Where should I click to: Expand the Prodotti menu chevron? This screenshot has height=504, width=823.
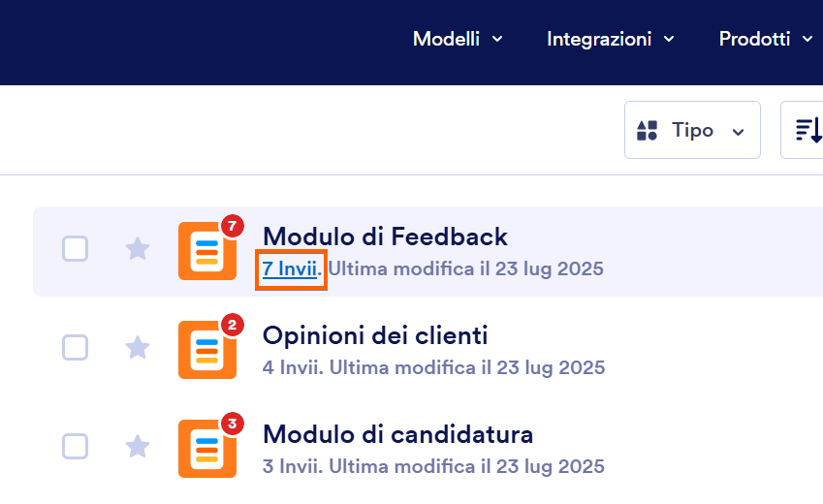[807, 39]
